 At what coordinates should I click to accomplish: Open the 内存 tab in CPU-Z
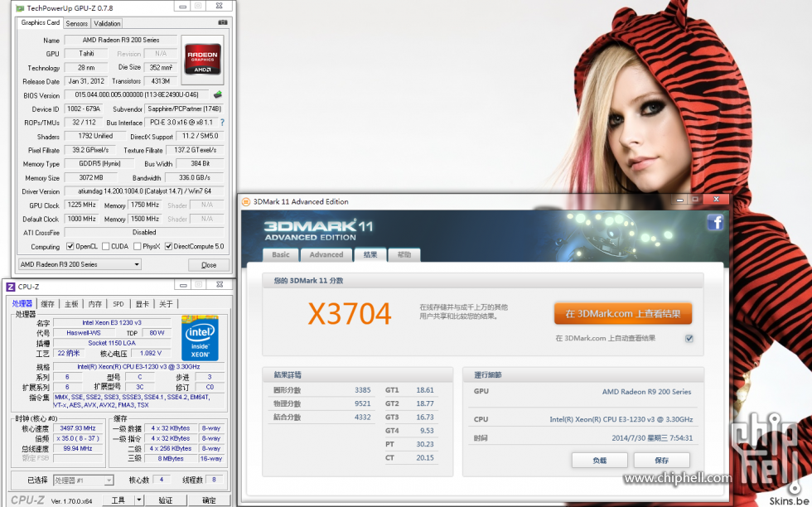pyautogui.click(x=95, y=304)
